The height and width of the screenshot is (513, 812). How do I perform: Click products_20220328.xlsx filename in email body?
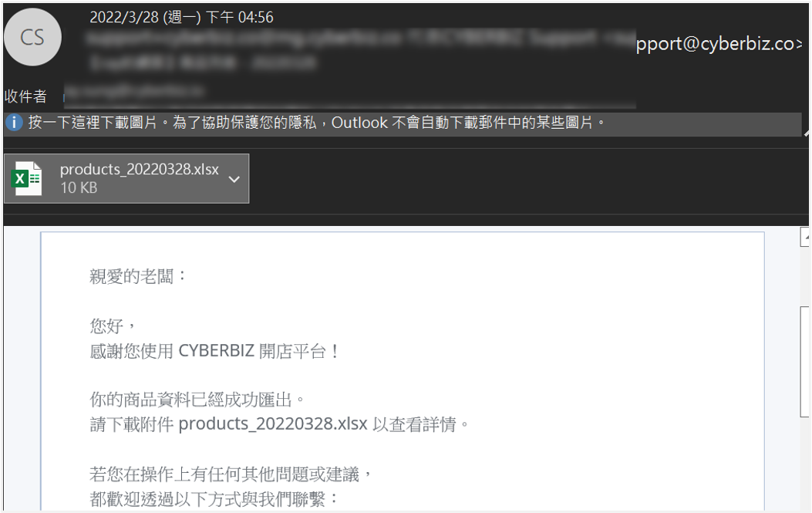pyautogui.click(x=273, y=424)
